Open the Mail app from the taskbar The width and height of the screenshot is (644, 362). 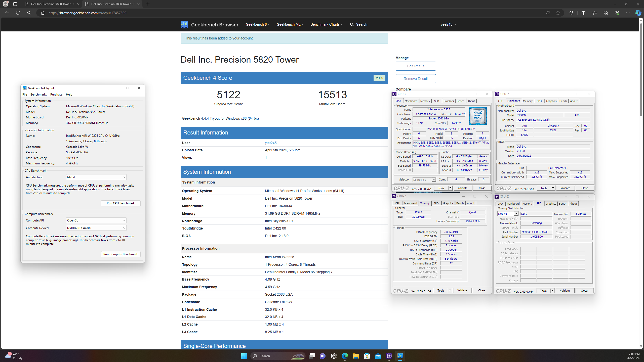(x=378, y=356)
